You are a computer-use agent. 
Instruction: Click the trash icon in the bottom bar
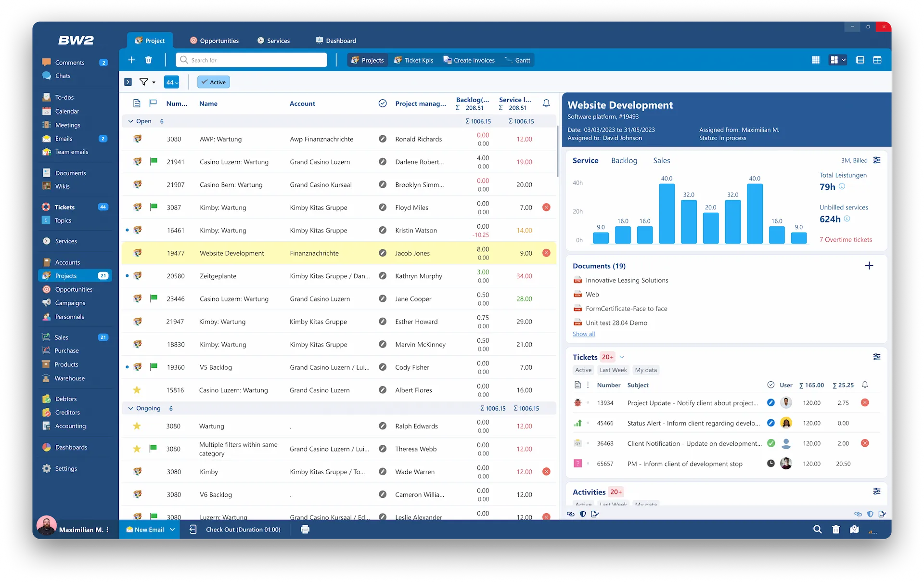pyautogui.click(x=836, y=530)
